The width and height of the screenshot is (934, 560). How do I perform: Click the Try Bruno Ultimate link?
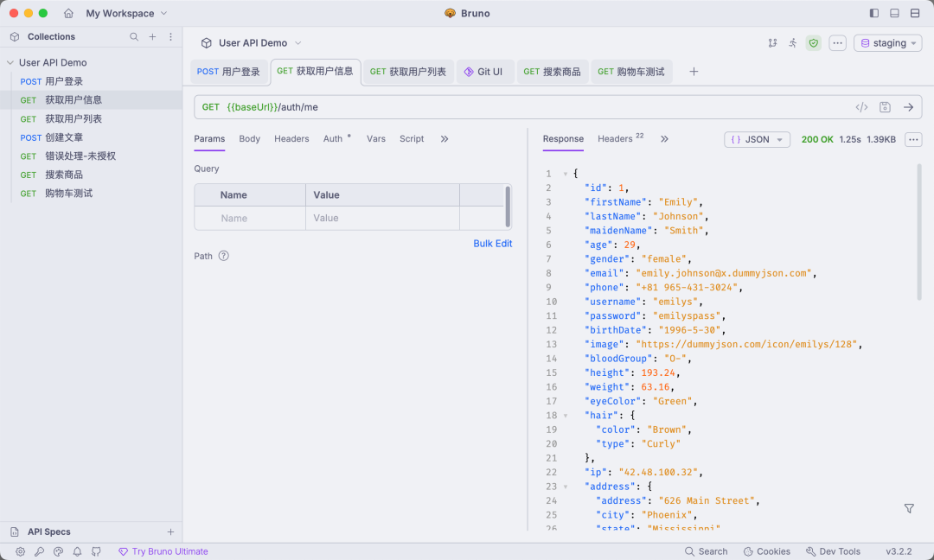170,551
